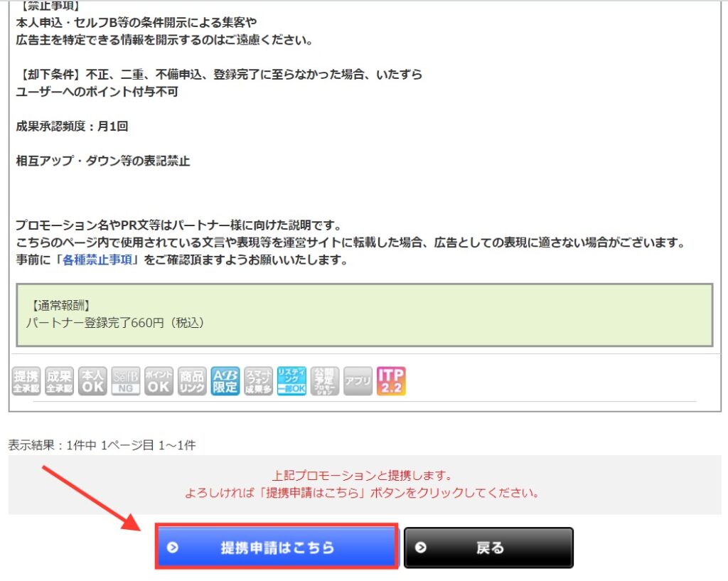Open the 各種禁止事項 link
The image size is (728, 581).
[x=99, y=259]
